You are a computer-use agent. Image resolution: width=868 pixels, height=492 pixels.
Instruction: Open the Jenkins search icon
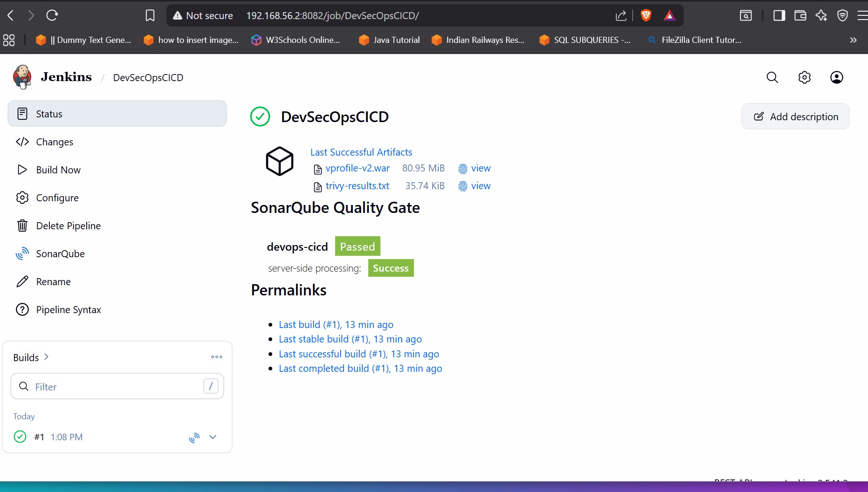point(772,77)
